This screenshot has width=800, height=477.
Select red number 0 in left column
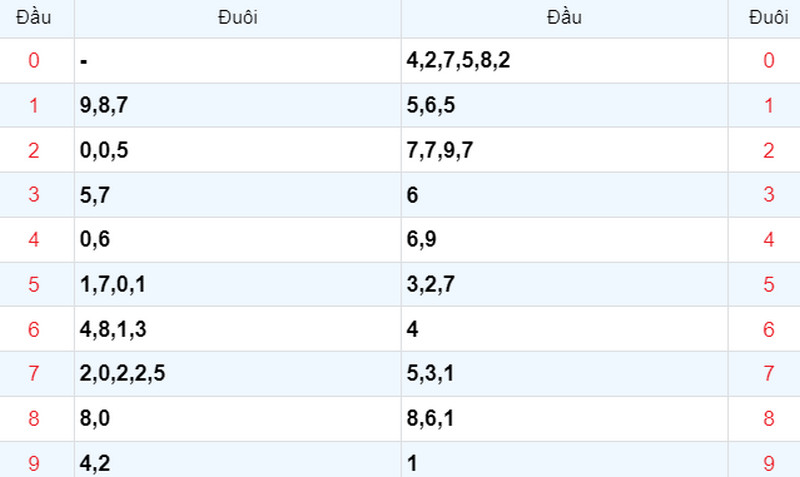coord(34,60)
